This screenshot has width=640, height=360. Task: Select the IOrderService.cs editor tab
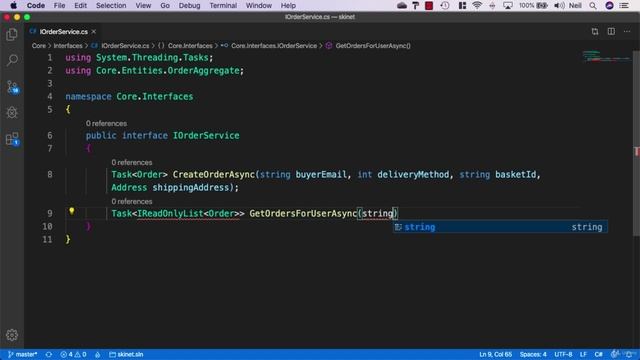63,31
